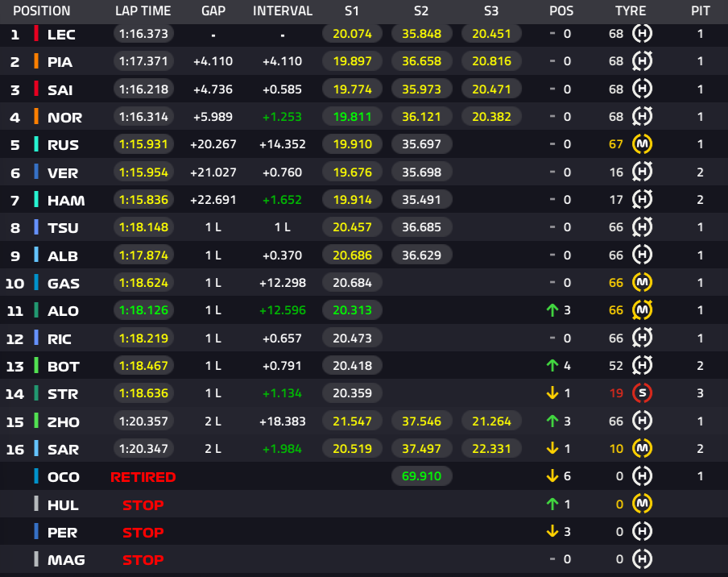Click the interval +18.383 for ZHO
The height and width of the screenshot is (577, 728).
283,421
